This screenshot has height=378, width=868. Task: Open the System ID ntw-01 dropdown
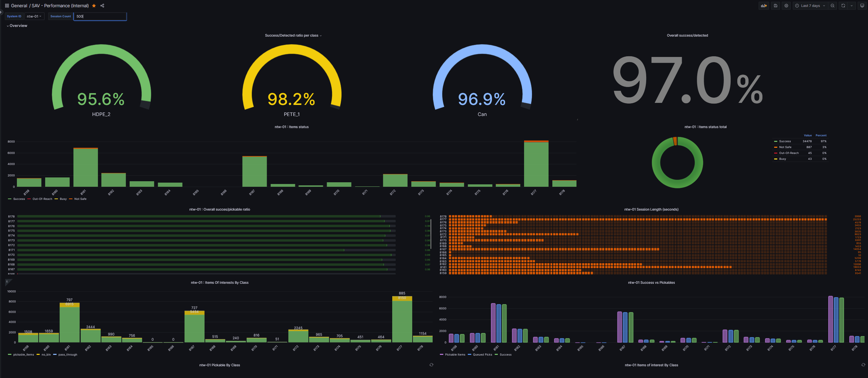[34, 16]
